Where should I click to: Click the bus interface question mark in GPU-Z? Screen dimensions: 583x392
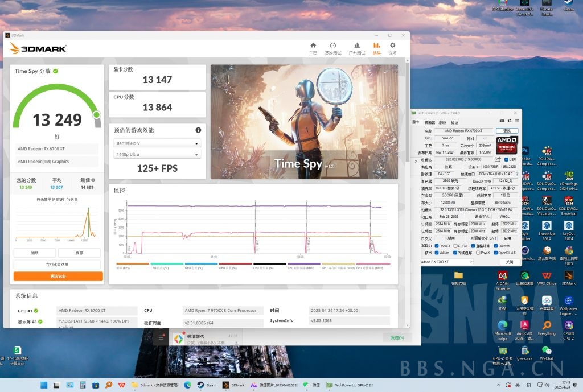517,174
